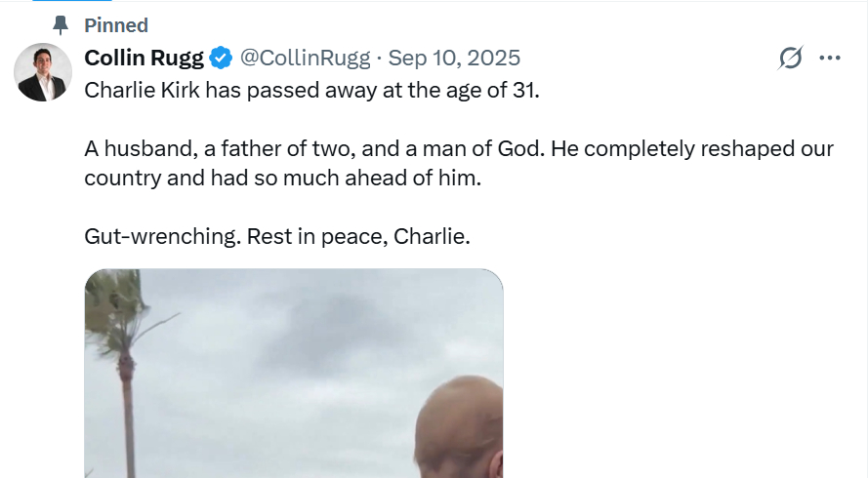Click blank post area right of photo
The width and height of the screenshot is (868, 478).
(x=683, y=371)
